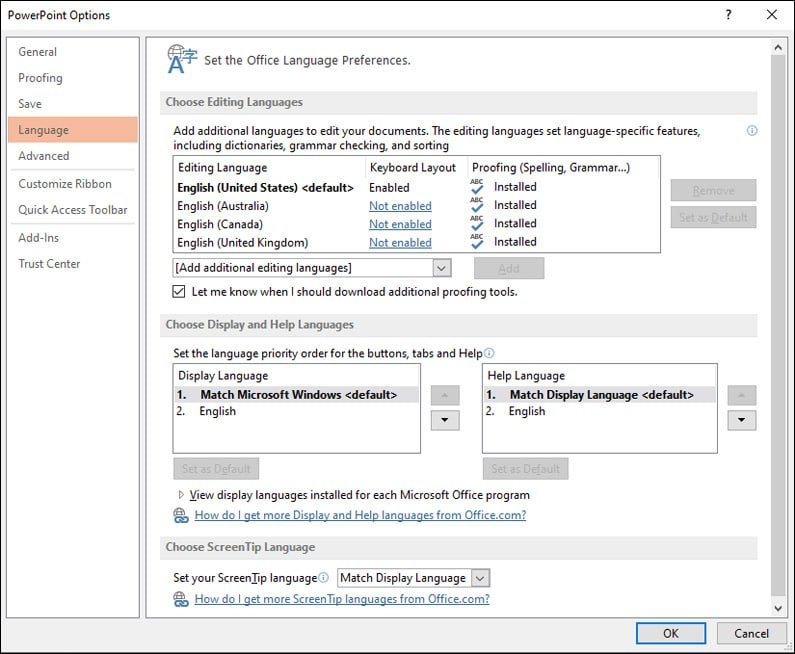Select English (Australia) editing language row
The image size is (795, 654).
(x=416, y=205)
